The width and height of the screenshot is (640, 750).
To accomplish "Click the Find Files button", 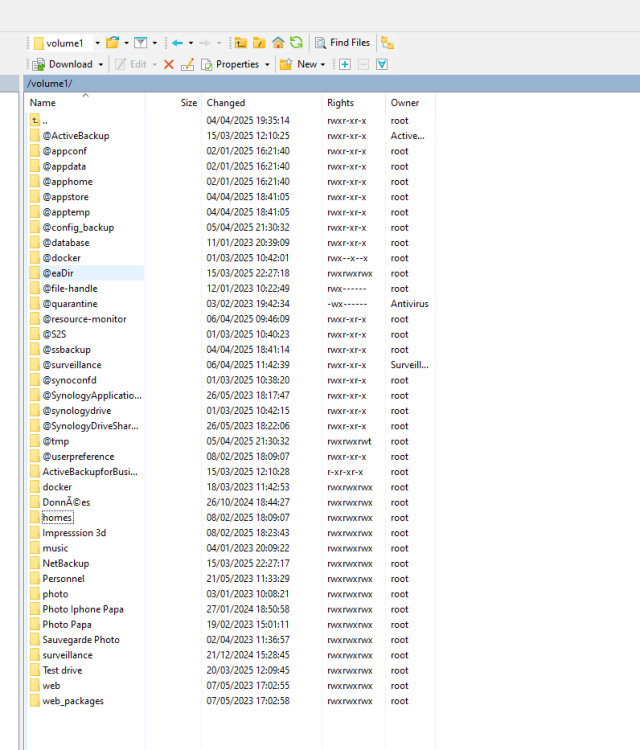I will pyautogui.click(x=342, y=43).
